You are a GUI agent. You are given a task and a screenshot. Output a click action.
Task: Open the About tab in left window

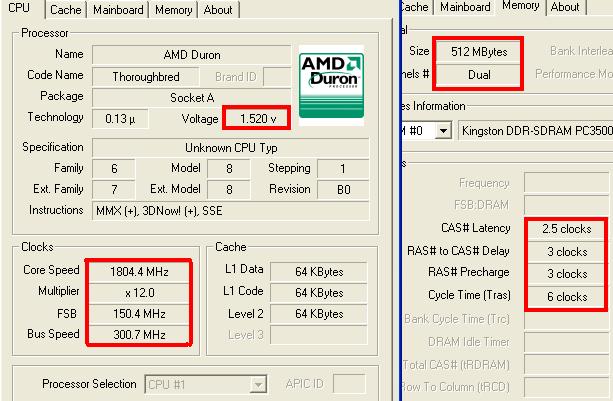pyautogui.click(x=218, y=10)
